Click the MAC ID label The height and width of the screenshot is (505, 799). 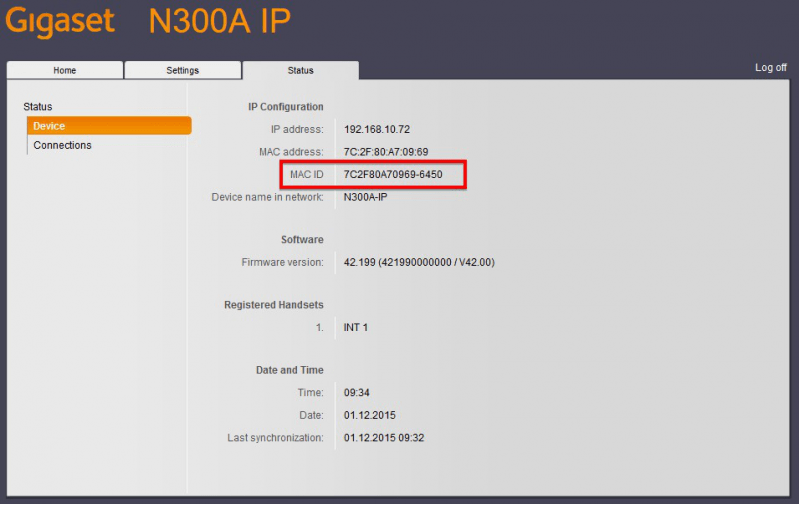[x=307, y=174]
